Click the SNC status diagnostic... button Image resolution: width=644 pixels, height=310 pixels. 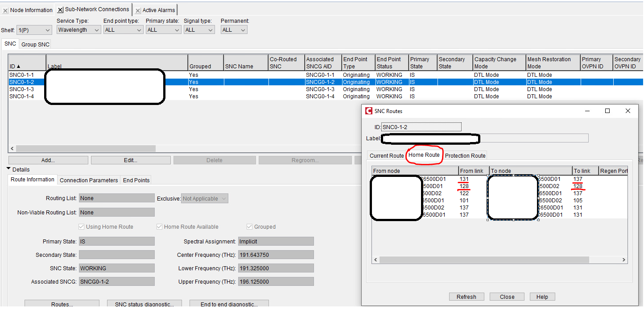coord(144,304)
